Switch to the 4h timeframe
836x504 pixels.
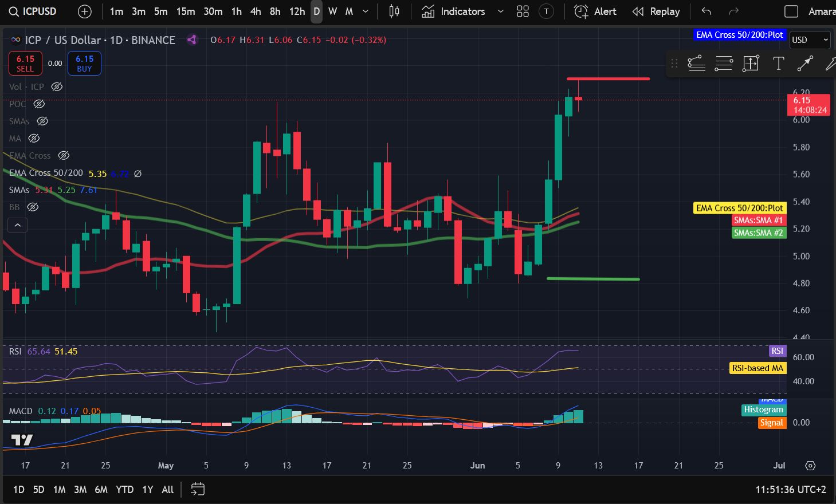tap(256, 11)
